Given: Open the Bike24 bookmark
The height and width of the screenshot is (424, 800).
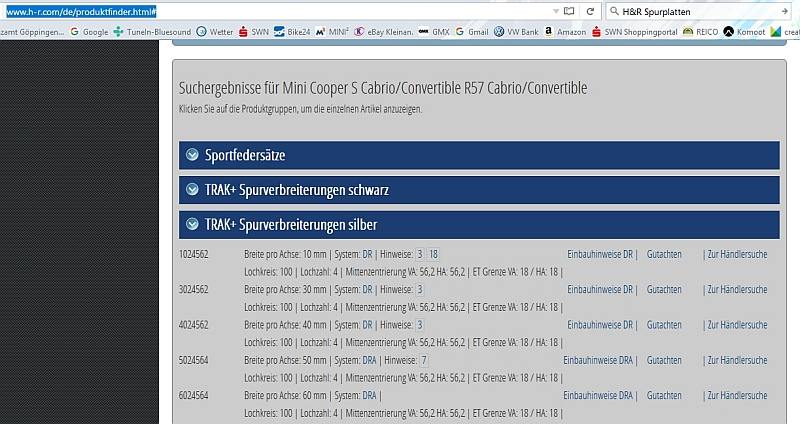Looking at the screenshot, I should pyautogui.click(x=291, y=32).
